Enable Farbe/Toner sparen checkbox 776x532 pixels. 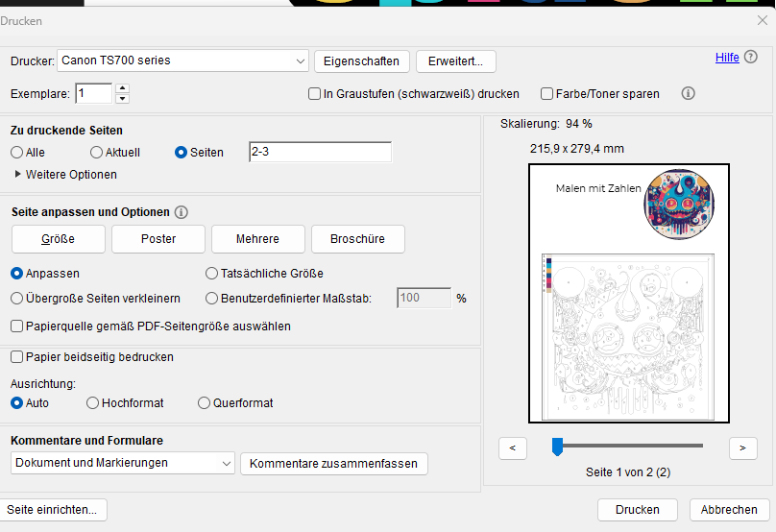pyautogui.click(x=546, y=94)
